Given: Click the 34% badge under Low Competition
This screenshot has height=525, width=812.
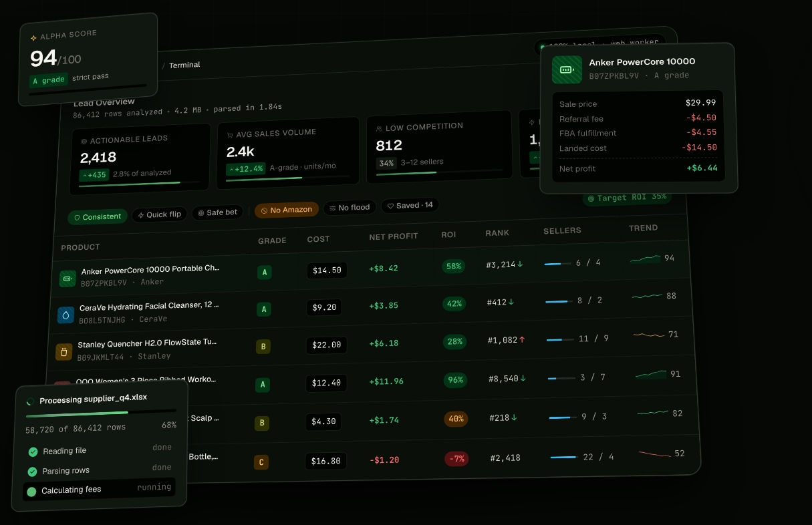Looking at the screenshot, I should tap(386, 163).
